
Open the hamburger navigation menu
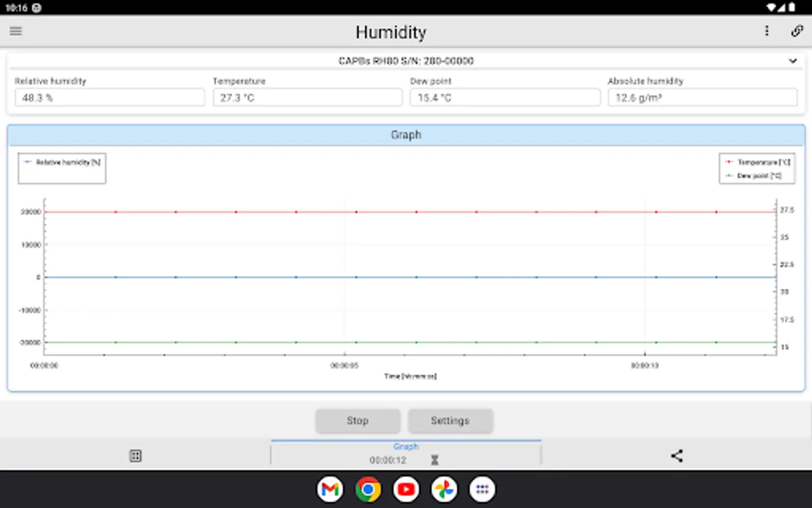(16, 31)
